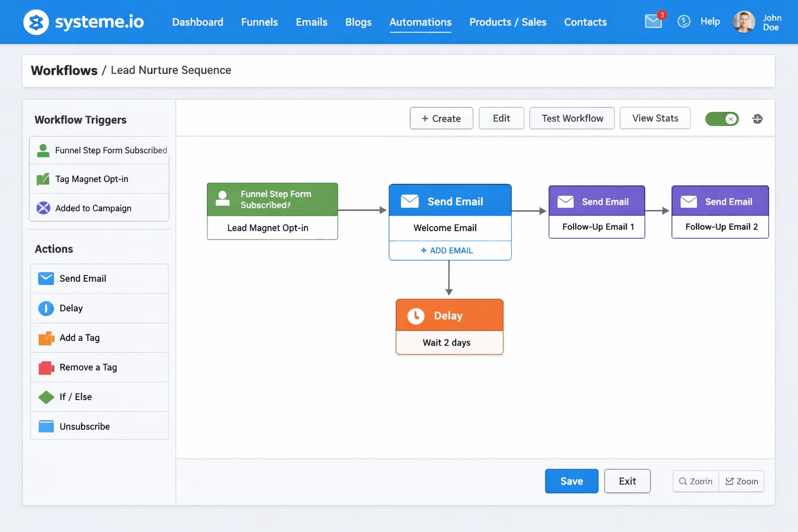Screen dimensions: 798x532
Task: Select the Add a Tag icon
Action: [x=46, y=338]
